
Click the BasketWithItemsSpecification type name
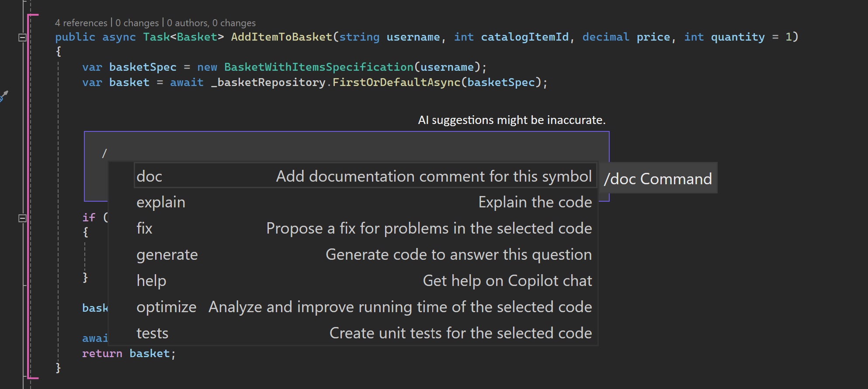(319, 67)
